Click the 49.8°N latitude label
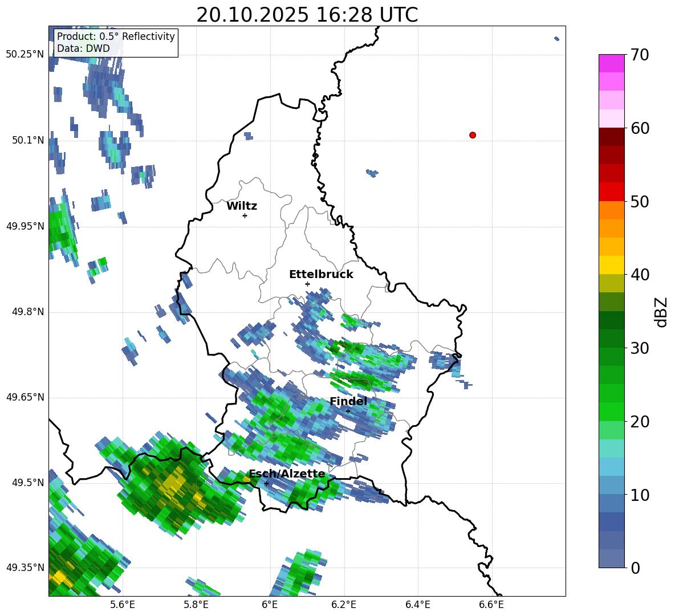This screenshot has height=616, width=675. click(28, 312)
